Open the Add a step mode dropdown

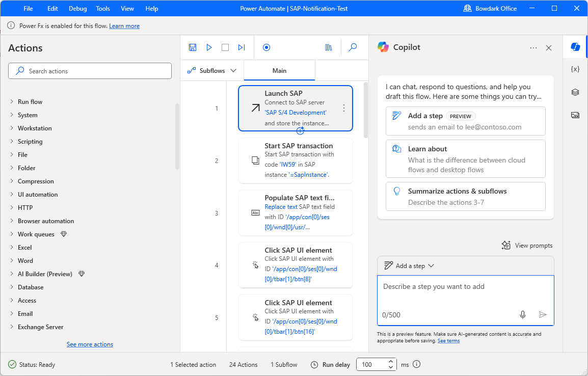409,265
